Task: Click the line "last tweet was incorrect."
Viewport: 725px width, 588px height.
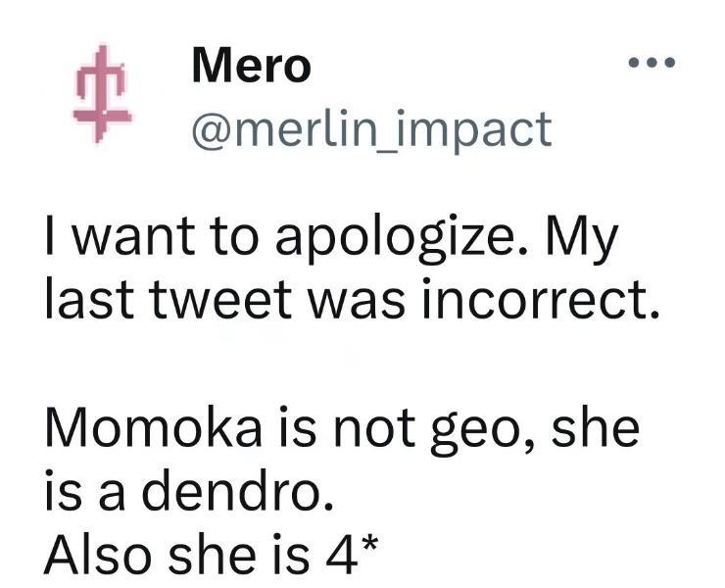Action: pos(349,301)
